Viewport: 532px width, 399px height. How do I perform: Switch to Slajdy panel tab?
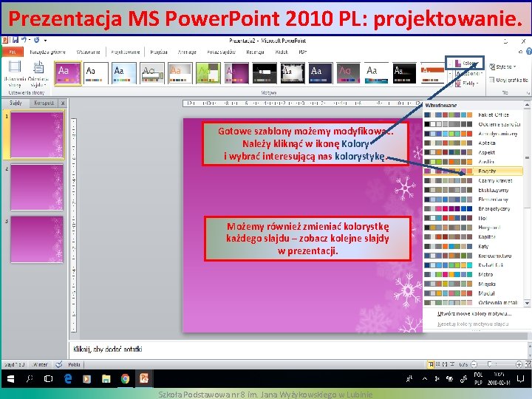coord(16,103)
